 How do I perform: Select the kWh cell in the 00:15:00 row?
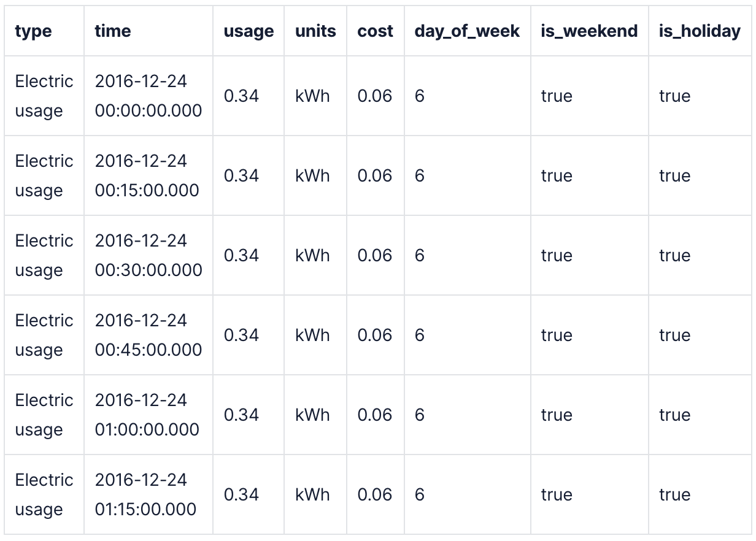click(312, 176)
